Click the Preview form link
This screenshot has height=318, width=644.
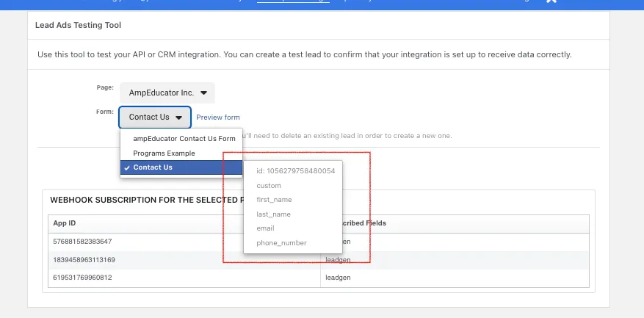[217, 117]
